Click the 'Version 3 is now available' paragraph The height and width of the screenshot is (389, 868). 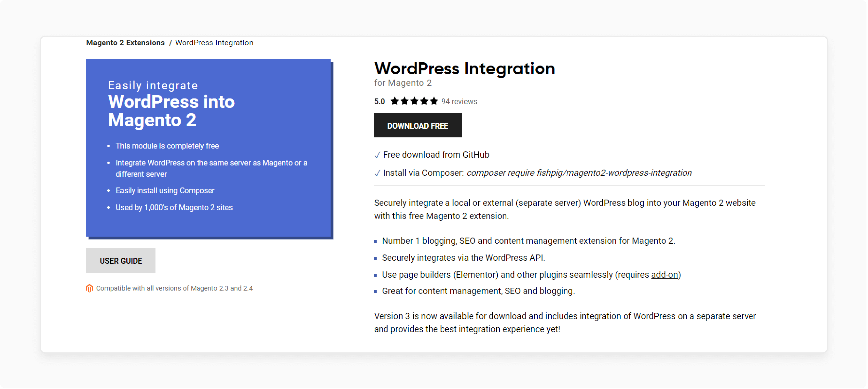click(565, 323)
